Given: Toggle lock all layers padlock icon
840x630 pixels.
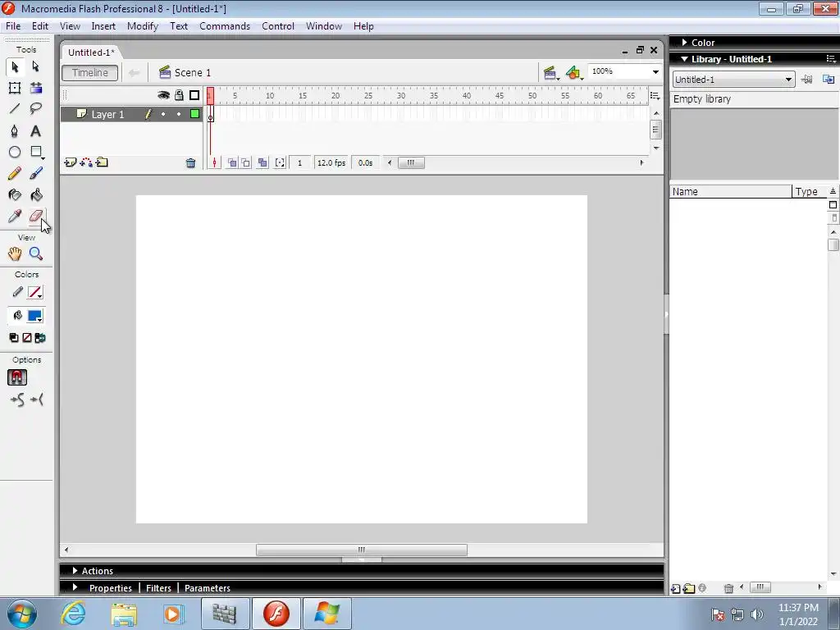Looking at the screenshot, I should point(179,95).
